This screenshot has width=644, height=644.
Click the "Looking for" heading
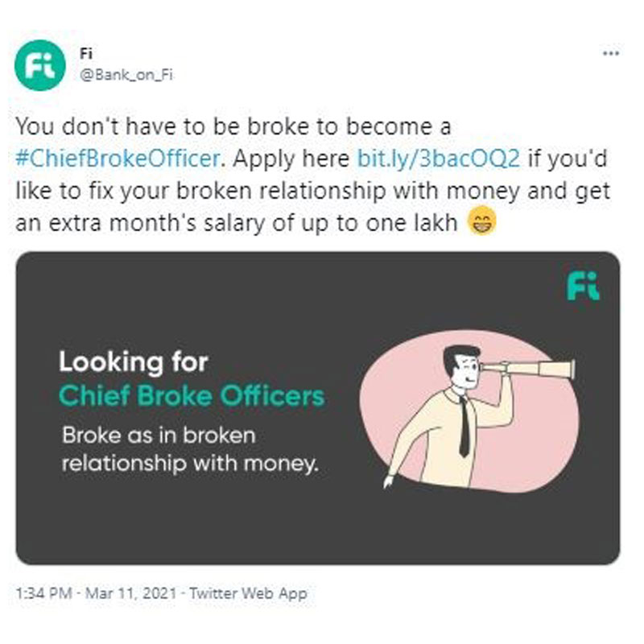click(133, 362)
